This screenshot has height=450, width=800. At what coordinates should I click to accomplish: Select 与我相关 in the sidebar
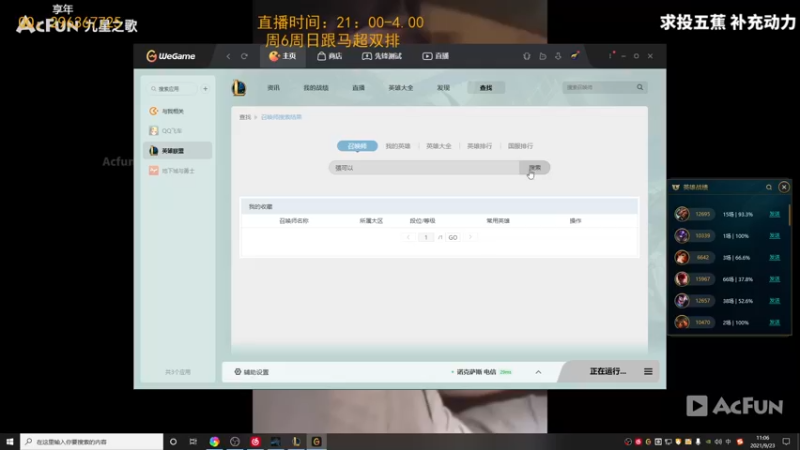[x=178, y=111]
